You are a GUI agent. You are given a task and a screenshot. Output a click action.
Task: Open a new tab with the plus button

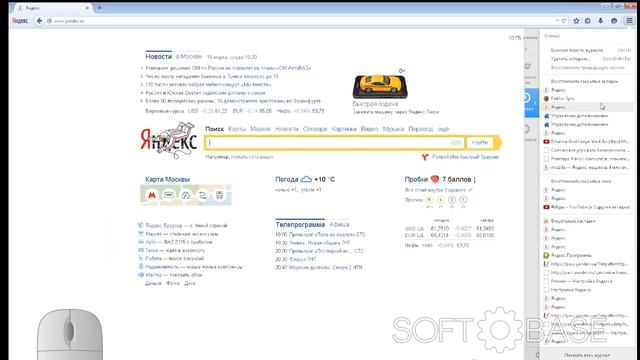[99, 8]
